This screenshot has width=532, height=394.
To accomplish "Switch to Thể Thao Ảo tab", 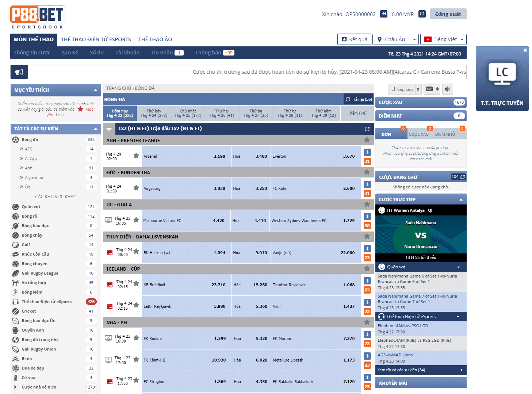I will 155,39.
